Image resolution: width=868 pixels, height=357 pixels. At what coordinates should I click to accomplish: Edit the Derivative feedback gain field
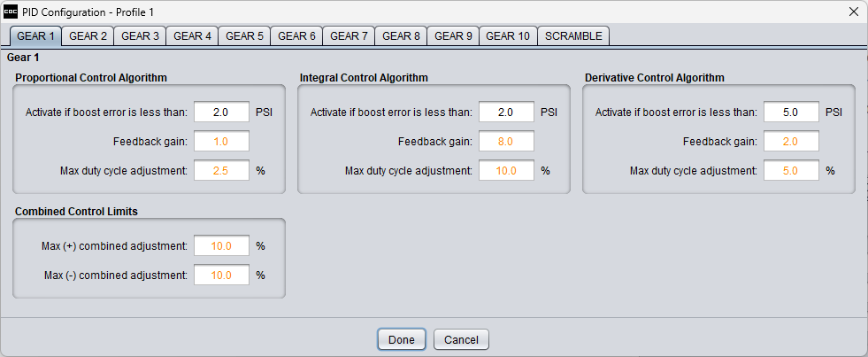(x=791, y=141)
